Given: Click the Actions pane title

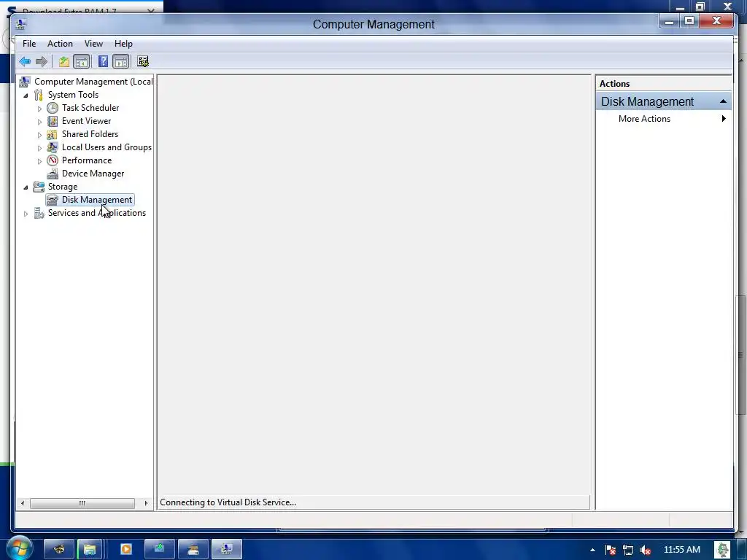Looking at the screenshot, I should (614, 84).
